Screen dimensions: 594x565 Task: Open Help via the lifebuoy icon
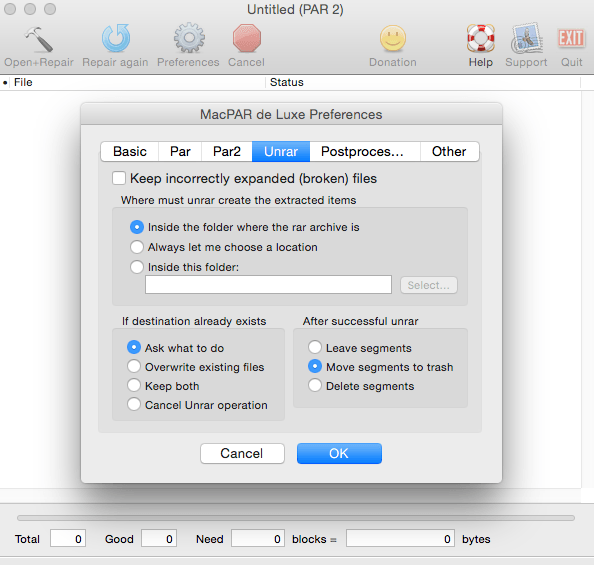(x=480, y=38)
